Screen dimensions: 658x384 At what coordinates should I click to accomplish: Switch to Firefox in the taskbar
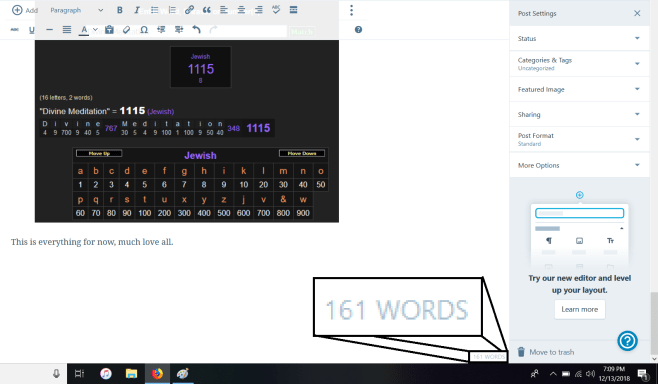point(157,374)
